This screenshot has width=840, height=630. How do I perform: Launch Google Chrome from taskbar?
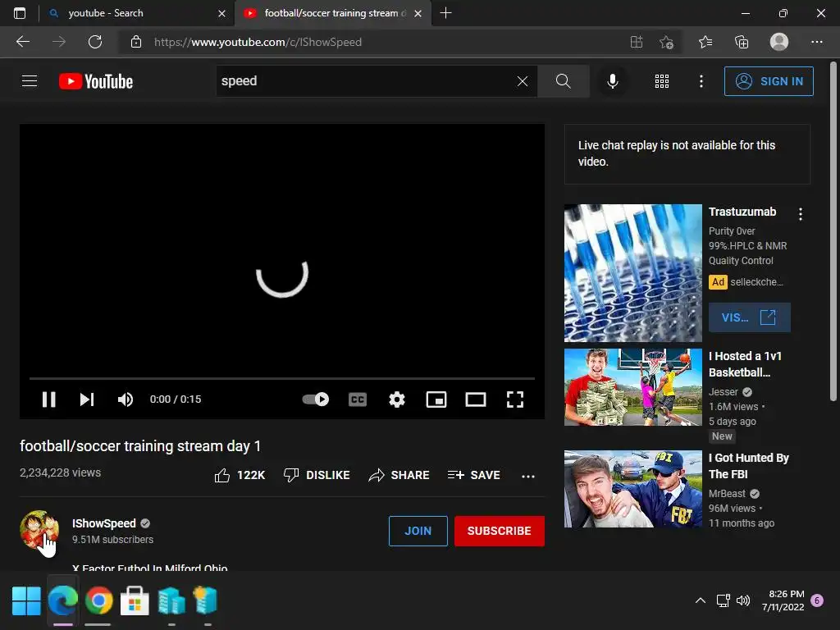pyautogui.click(x=98, y=600)
